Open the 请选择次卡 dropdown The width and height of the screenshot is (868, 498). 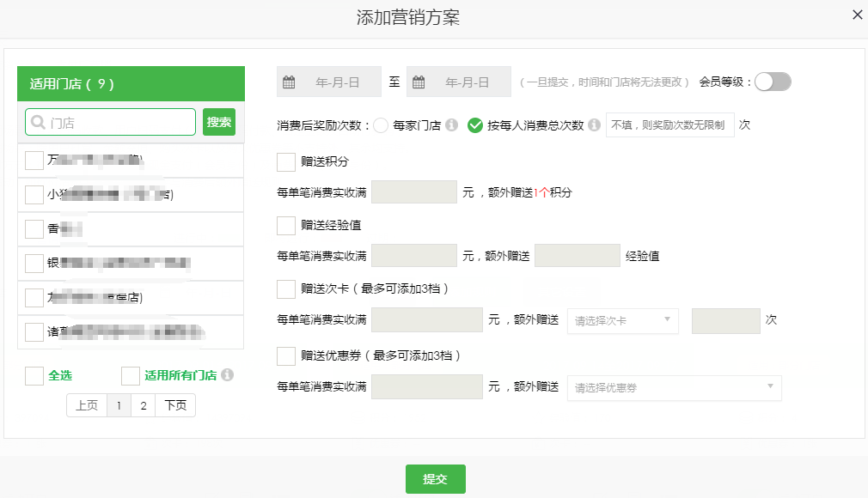click(x=623, y=321)
